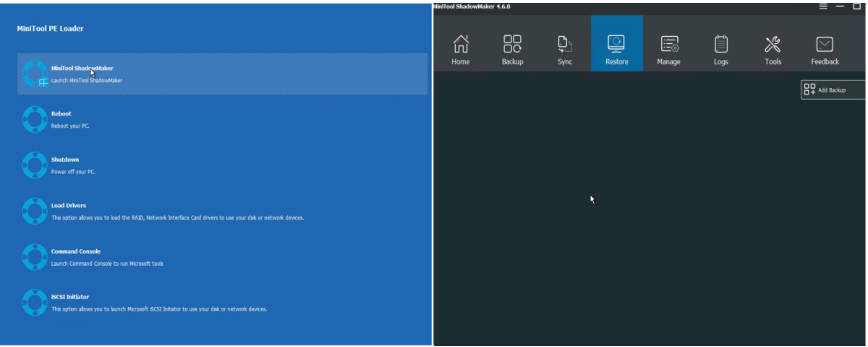Open the Tools wrench icon
Viewport: 868px width, 347px height.
773,44
